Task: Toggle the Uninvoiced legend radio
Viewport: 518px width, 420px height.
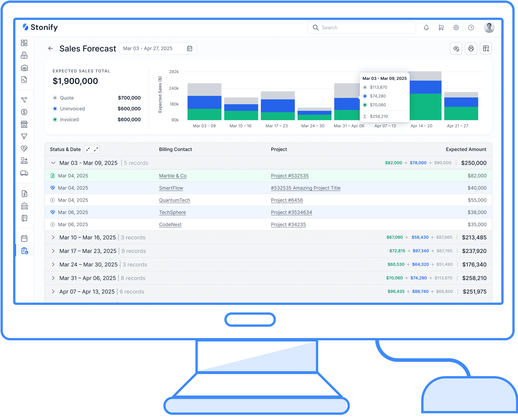Action: [x=55, y=109]
